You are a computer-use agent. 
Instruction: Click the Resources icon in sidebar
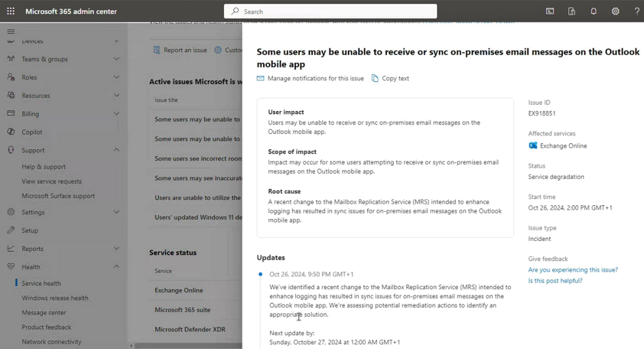(11, 95)
